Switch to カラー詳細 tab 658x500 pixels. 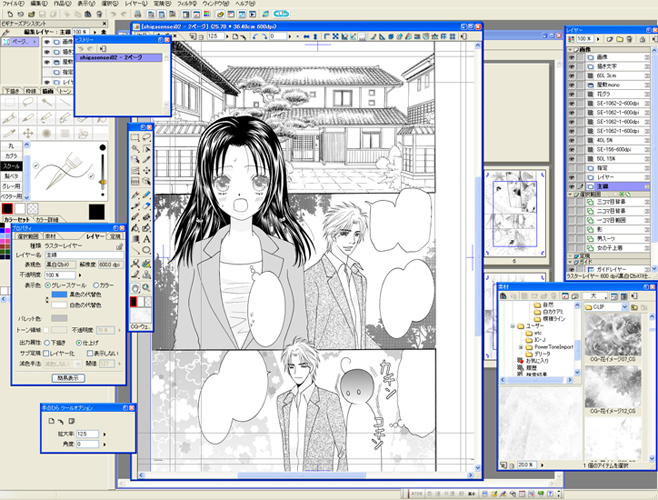coord(47,220)
